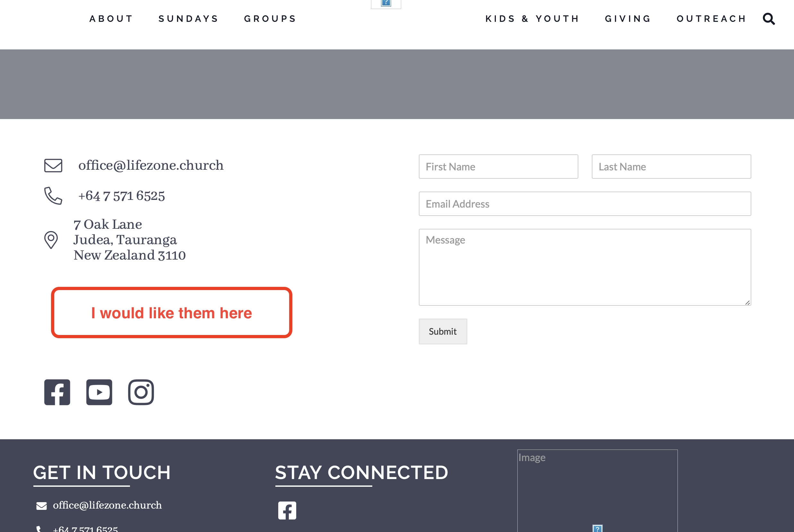Focus the Email Address field
The image size is (794, 532).
point(585,204)
